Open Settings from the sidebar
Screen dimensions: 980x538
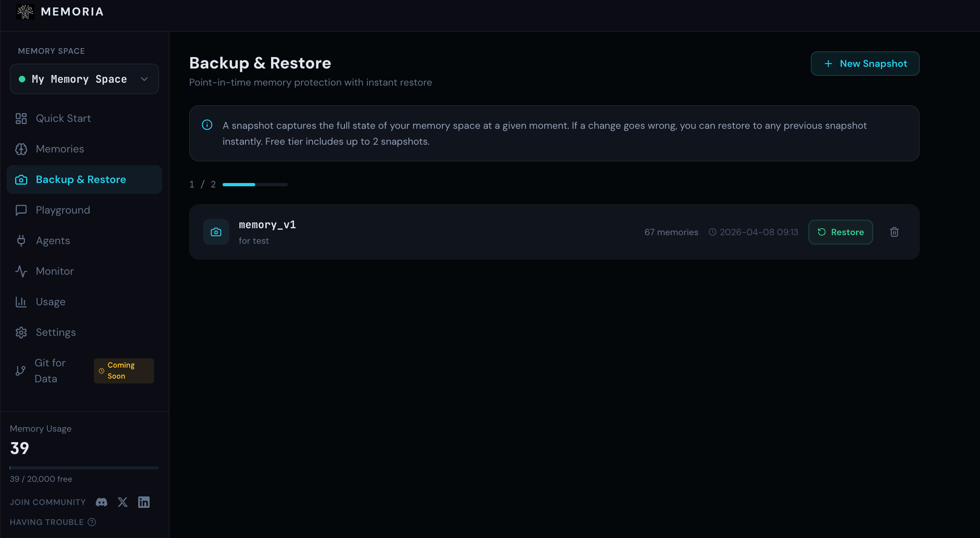(55, 333)
